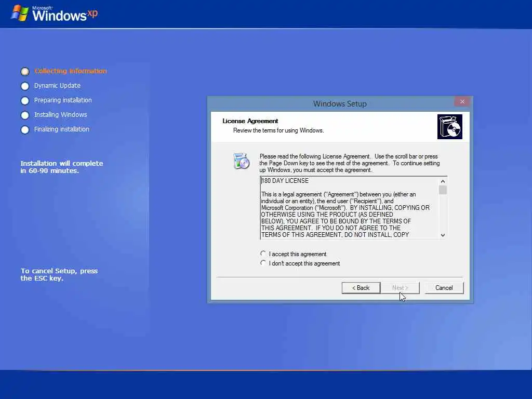Close the Windows Setup dialog
This screenshot has width=532, height=399.
coord(462,101)
